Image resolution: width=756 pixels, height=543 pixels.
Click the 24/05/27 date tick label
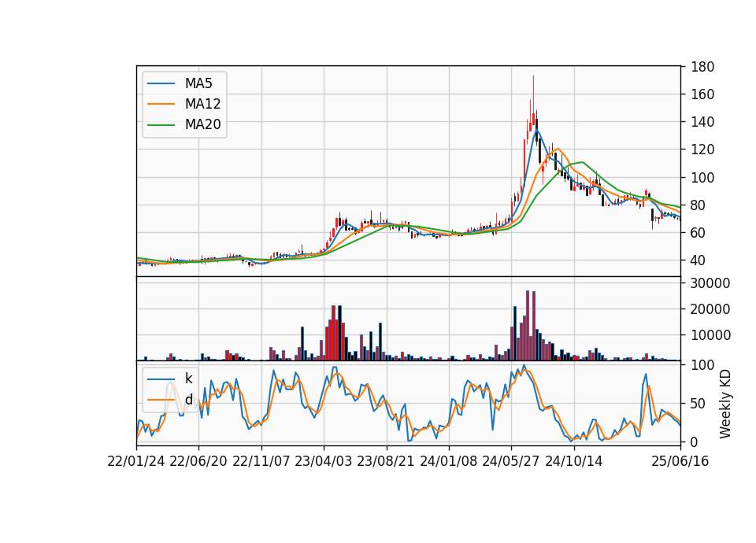point(511,461)
